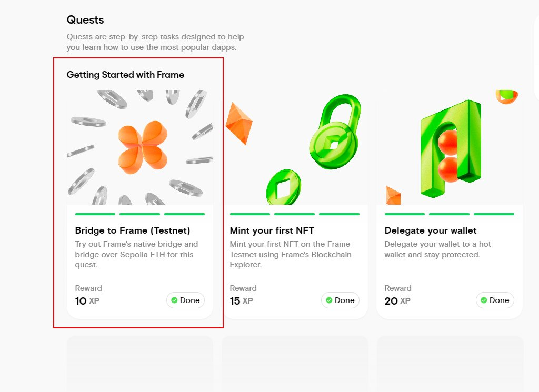Click middle progress segment on Delegate quest

(449, 214)
